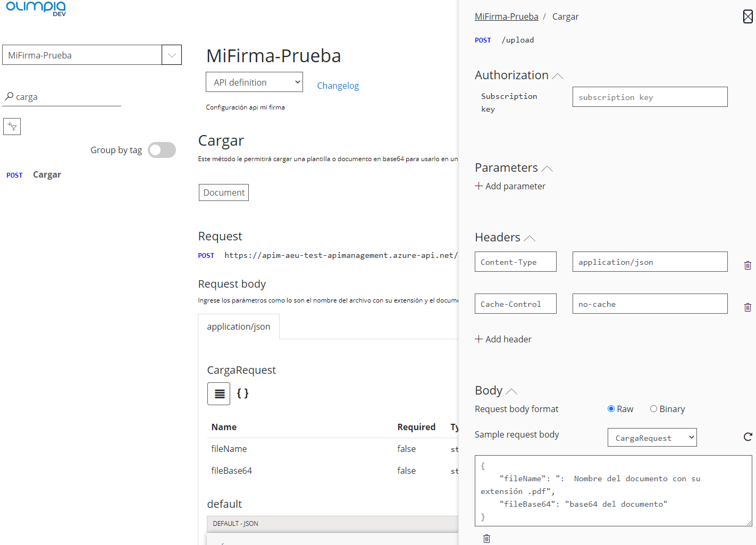
Task: Delete the request body using bottom trash icon
Action: [x=486, y=538]
